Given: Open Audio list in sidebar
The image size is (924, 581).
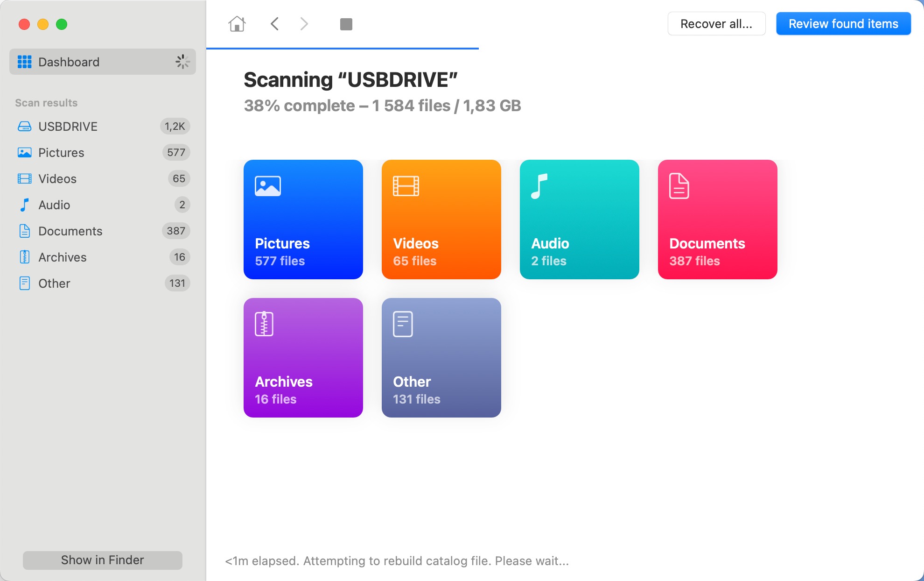Looking at the screenshot, I should point(103,205).
